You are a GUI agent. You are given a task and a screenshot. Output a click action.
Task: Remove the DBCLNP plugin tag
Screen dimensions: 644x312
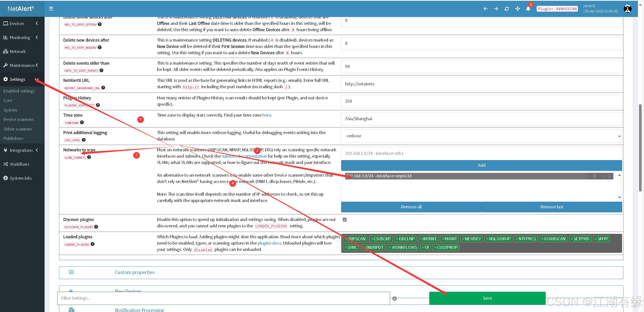tap(397, 239)
